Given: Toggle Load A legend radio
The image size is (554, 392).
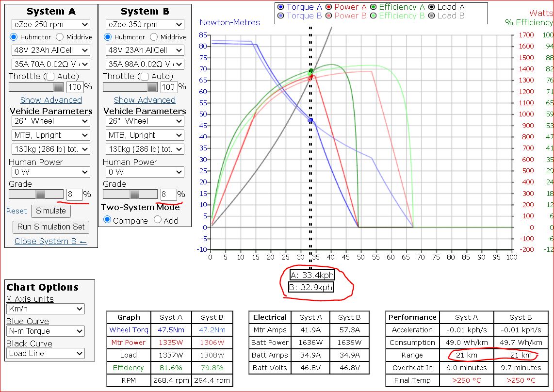Looking at the screenshot, I should [x=431, y=7].
